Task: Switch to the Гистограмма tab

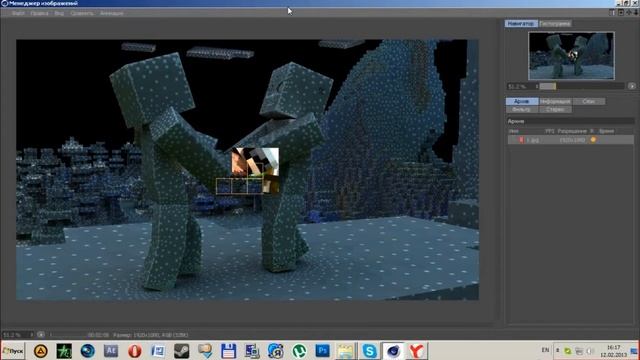Action: pyautogui.click(x=555, y=24)
